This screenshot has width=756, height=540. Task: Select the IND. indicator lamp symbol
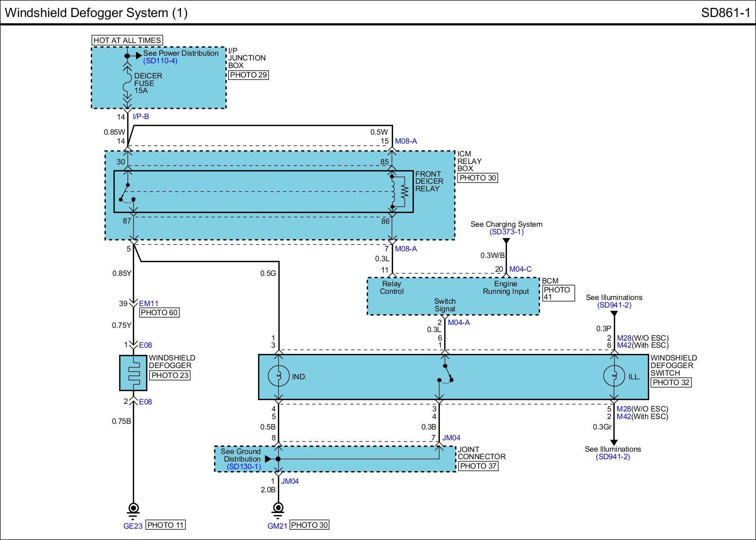278,377
